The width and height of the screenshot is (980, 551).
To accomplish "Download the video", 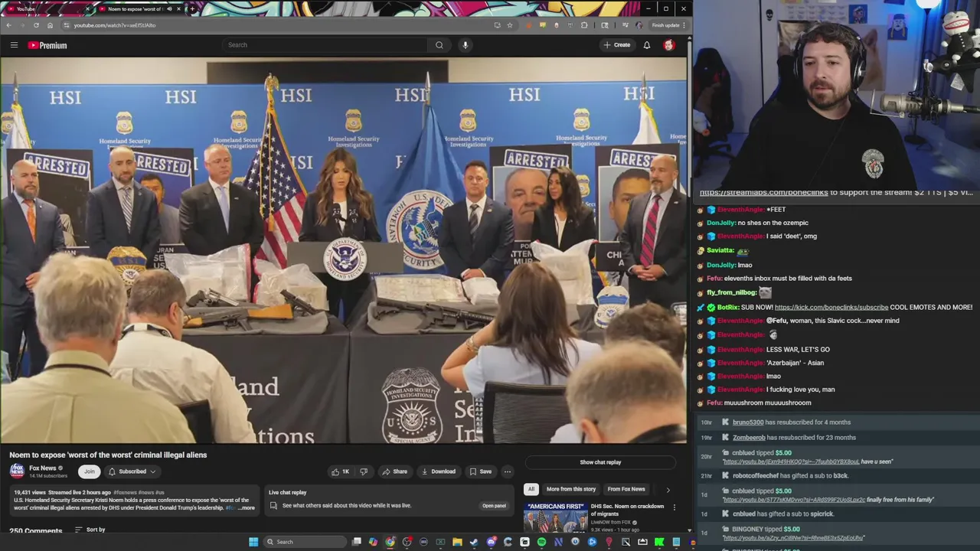I will point(438,471).
